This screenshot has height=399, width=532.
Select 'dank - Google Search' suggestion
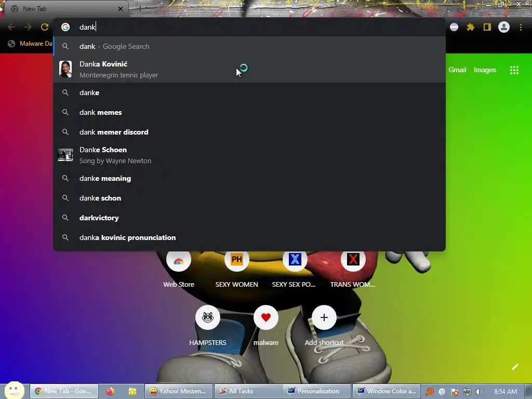coord(249,46)
